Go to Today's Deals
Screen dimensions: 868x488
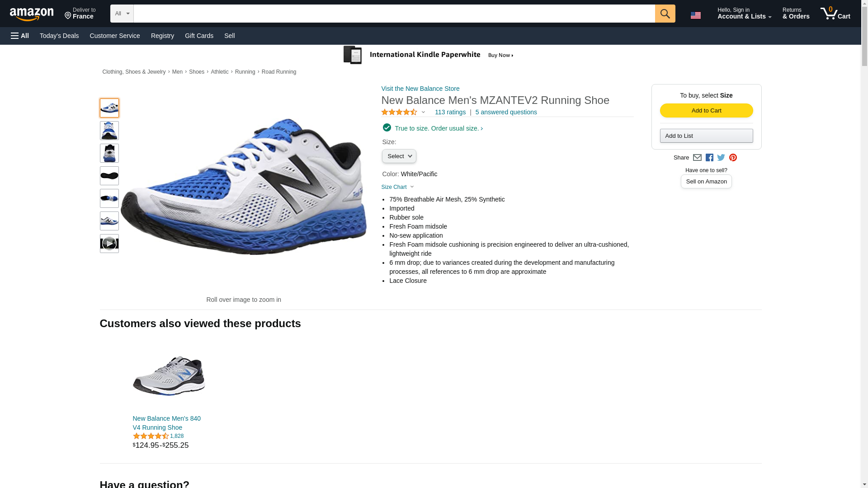tap(59, 36)
